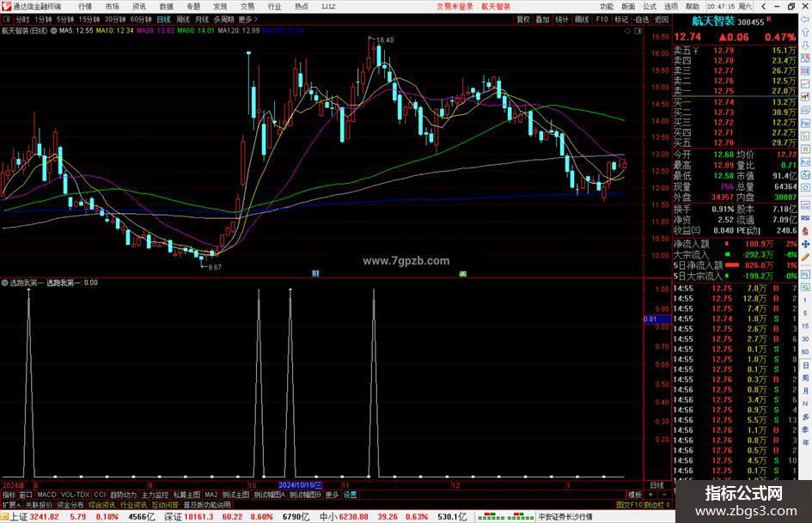Click the up arrow sidebar icon
The width and height of the screenshot is (812, 523).
tap(805, 33)
